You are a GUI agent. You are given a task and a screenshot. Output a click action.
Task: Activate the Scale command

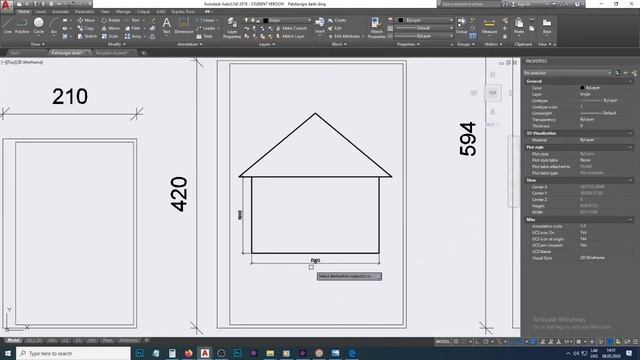[x=110, y=36]
